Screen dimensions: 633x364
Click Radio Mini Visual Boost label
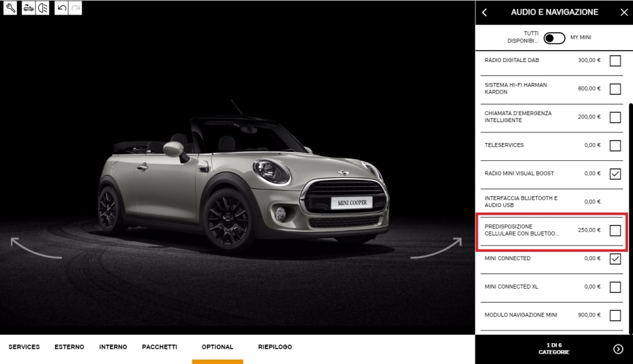click(x=519, y=173)
